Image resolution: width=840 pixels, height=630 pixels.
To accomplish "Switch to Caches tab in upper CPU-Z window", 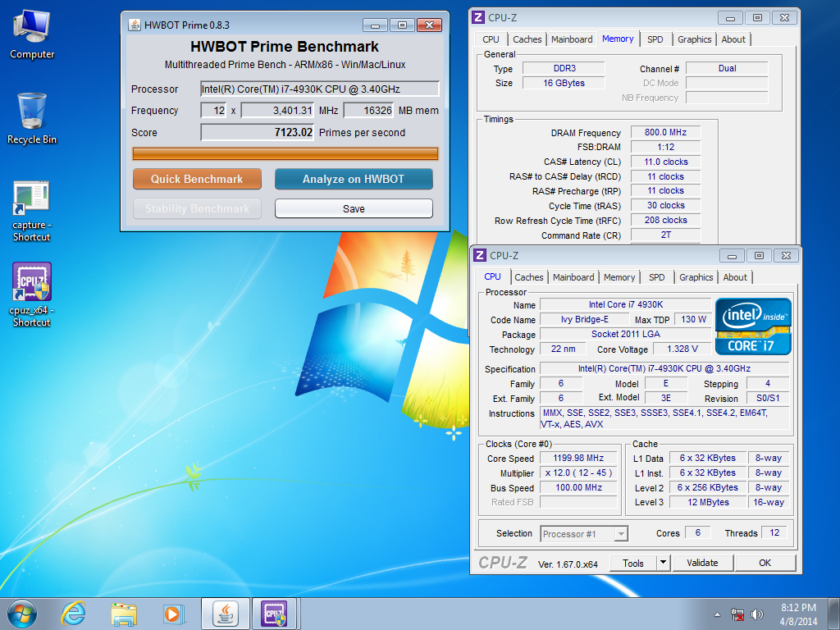I will 527,39.
